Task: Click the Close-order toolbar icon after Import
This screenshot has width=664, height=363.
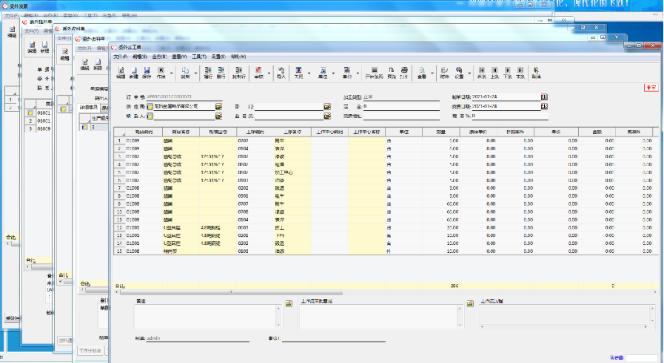Action: click(x=299, y=72)
